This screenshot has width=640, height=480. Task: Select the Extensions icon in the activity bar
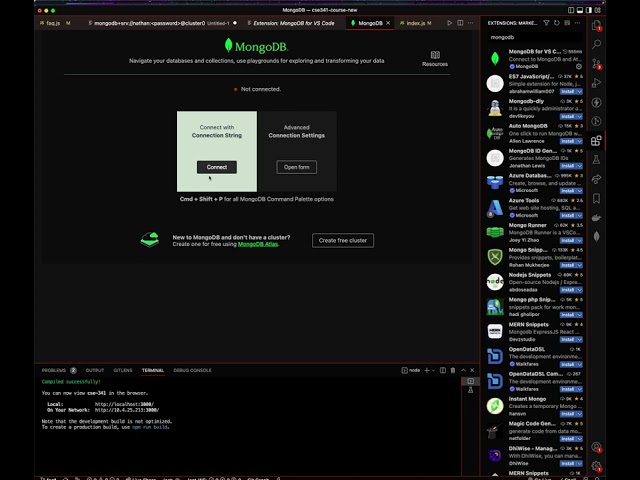click(x=596, y=140)
